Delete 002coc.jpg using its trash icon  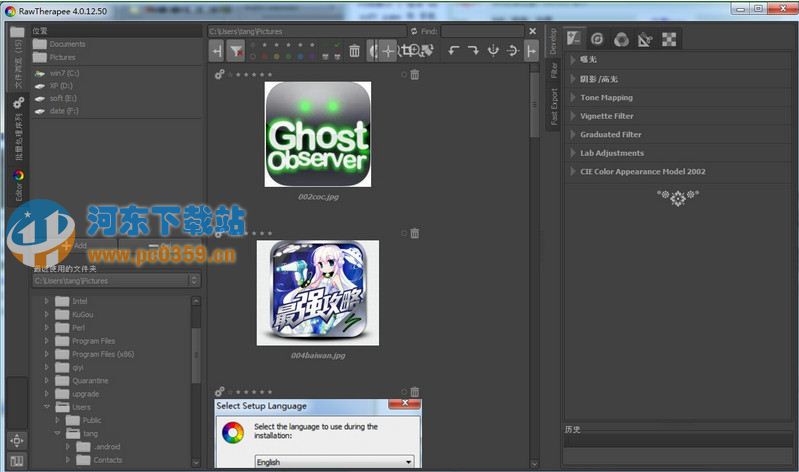point(414,74)
